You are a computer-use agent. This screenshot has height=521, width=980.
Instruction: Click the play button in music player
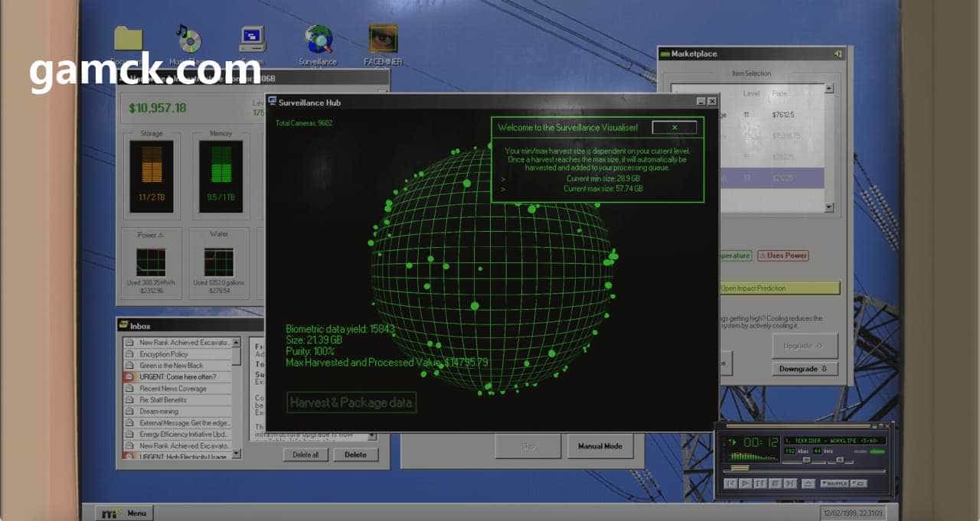point(746,484)
